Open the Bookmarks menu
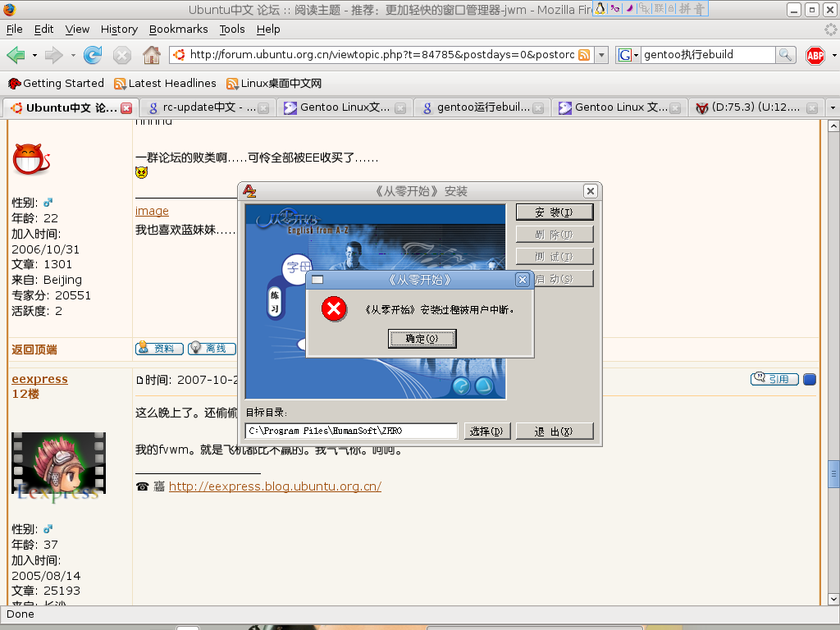 (178, 30)
